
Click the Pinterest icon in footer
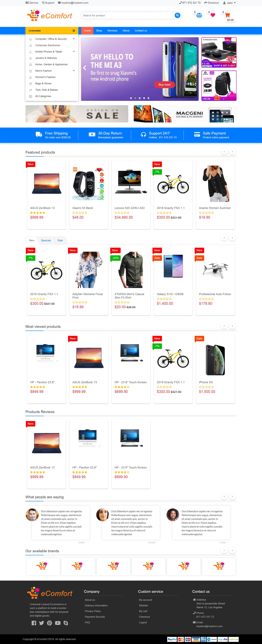(50, 623)
